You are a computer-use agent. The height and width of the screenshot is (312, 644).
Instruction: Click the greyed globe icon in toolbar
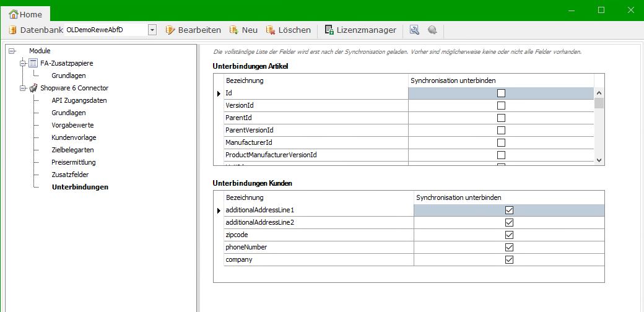pos(432,30)
